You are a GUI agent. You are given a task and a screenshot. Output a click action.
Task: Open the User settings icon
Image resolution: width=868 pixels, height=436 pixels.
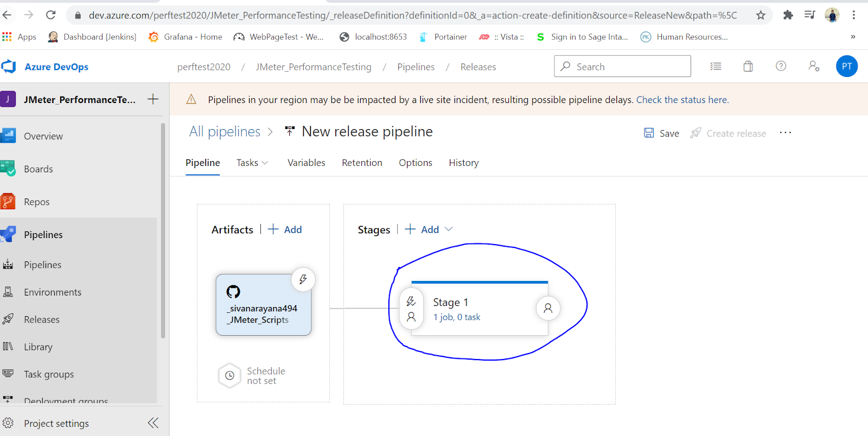[x=814, y=66]
